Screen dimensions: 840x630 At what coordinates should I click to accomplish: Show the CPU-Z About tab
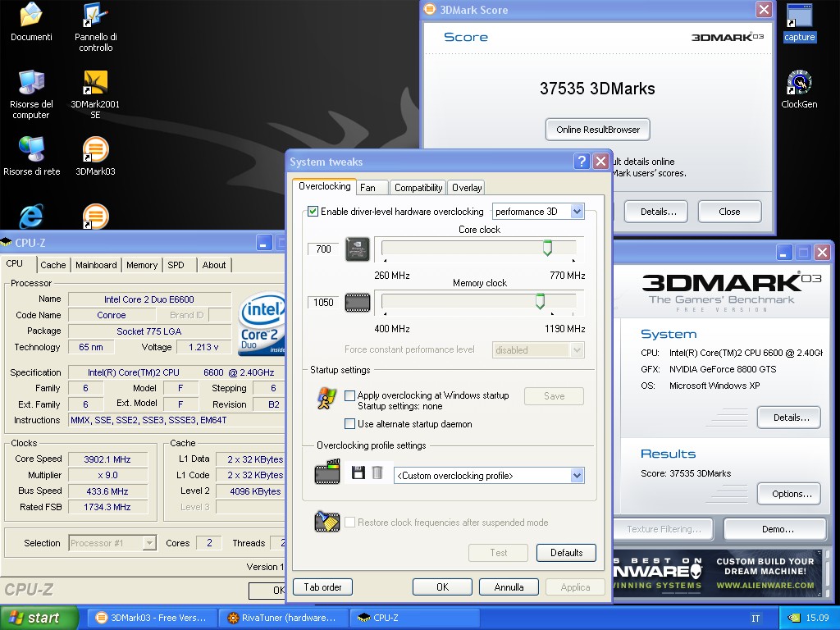[214, 265]
